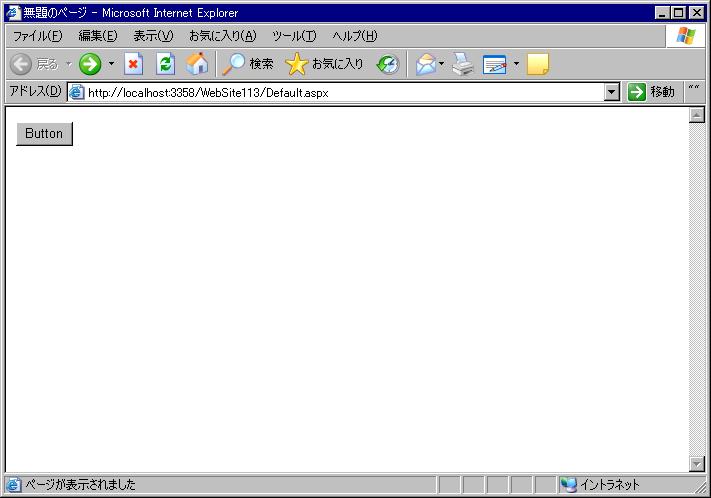This screenshot has height=498, width=711.
Task: Click the IE icon in title bar
Action: click(x=13, y=12)
